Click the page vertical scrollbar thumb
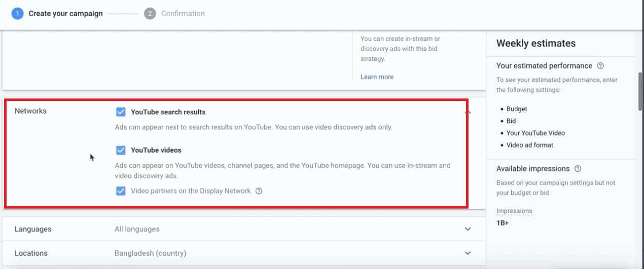 tap(640, 90)
